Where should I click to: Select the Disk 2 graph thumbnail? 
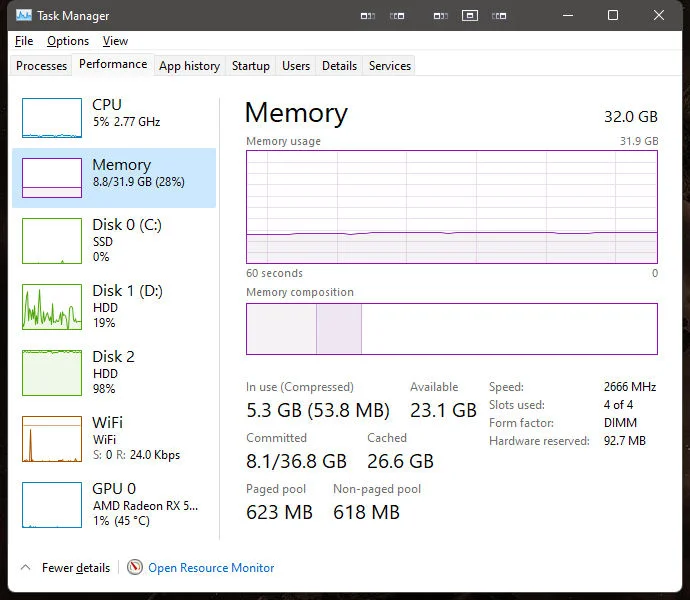(52, 373)
